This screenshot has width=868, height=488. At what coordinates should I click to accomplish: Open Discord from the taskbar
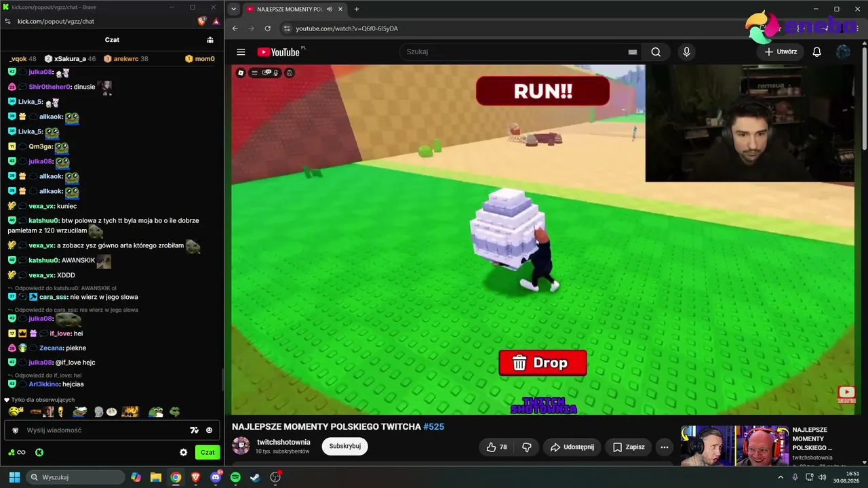point(216,477)
